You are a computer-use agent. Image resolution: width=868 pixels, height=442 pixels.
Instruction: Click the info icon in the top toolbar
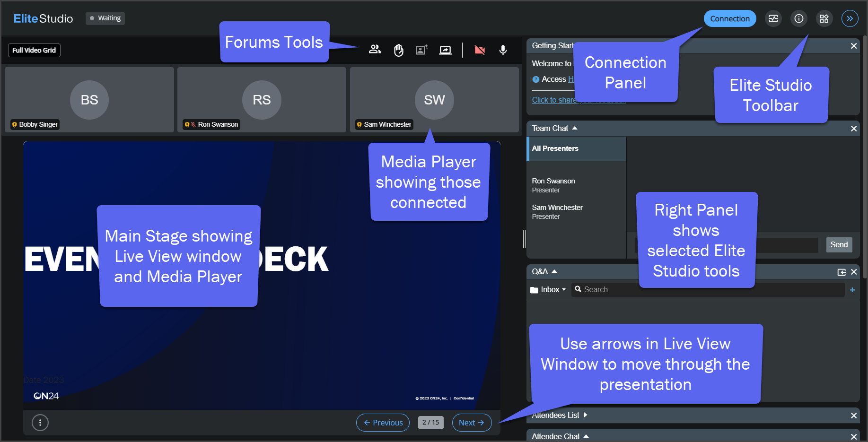click(x=799, y=18)
